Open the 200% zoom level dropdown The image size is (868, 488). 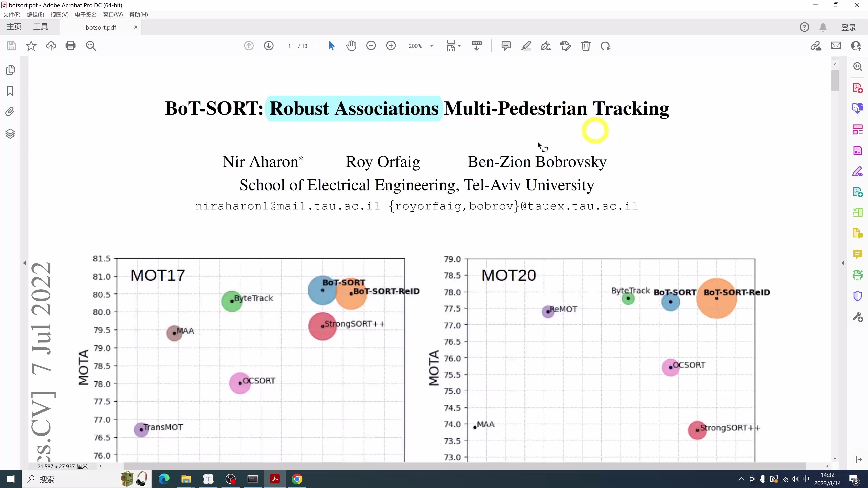[x=432, y=46]
